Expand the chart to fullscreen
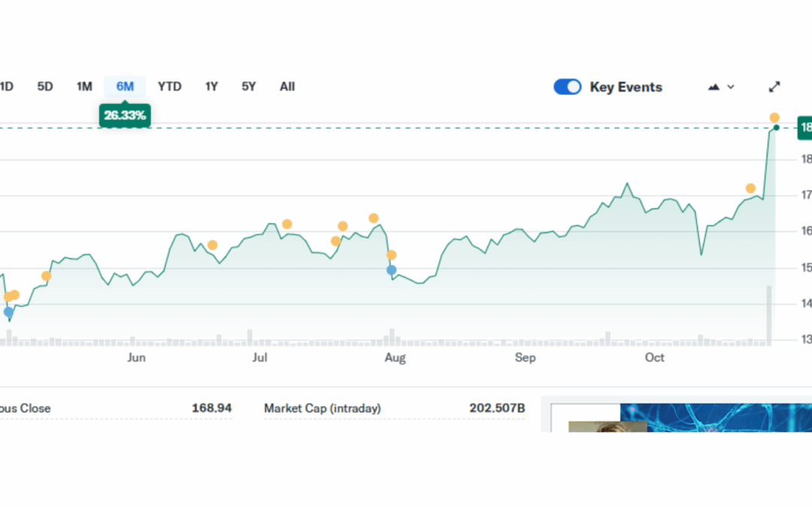Viewport: 812px width, 508px height. point(774,86)
